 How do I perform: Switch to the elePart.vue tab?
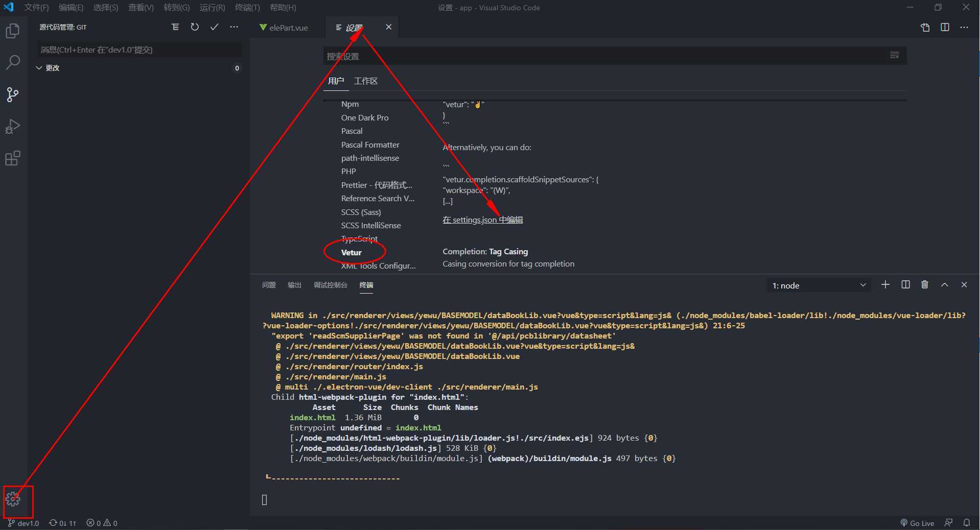coord(289,28)
